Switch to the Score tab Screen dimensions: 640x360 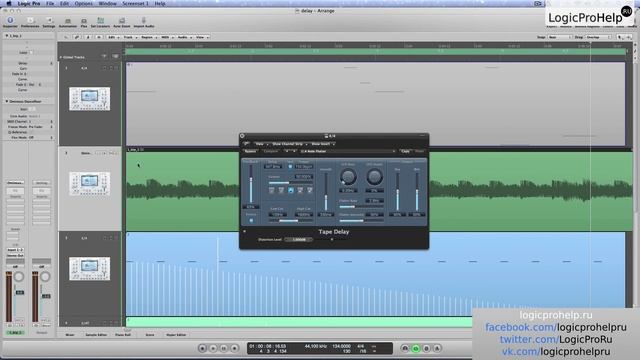pos(150,335)
